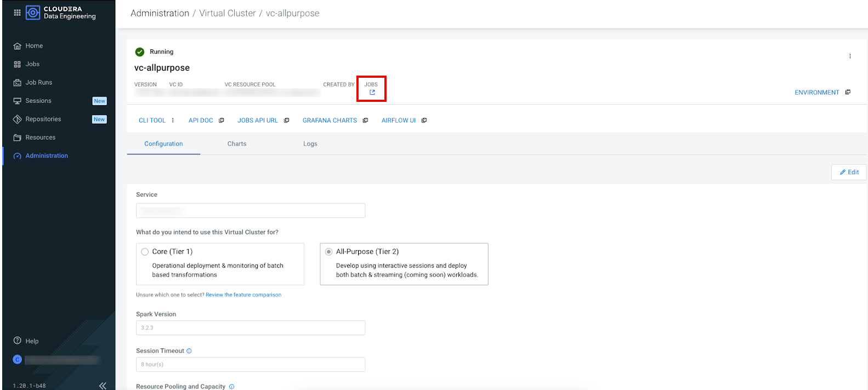This screenshot has height=390, width=868.
Task: Select Core (Tier 1) radio button
Action: (x=145, y=252)
